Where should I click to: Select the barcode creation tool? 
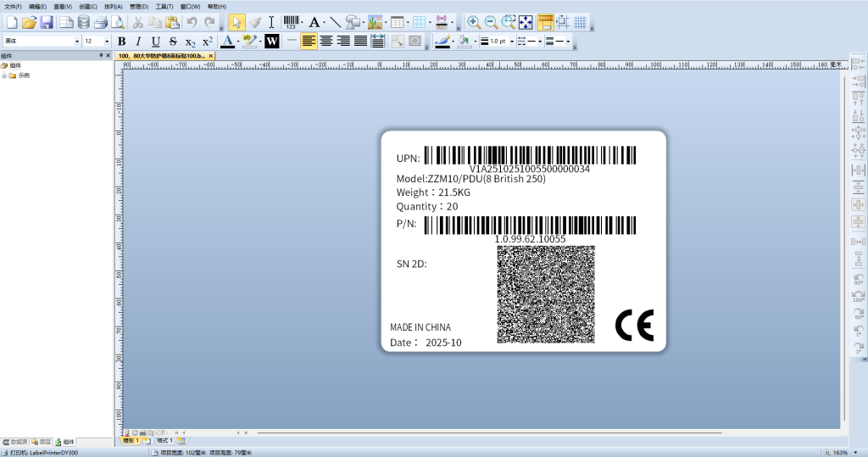tap(292, 22)
